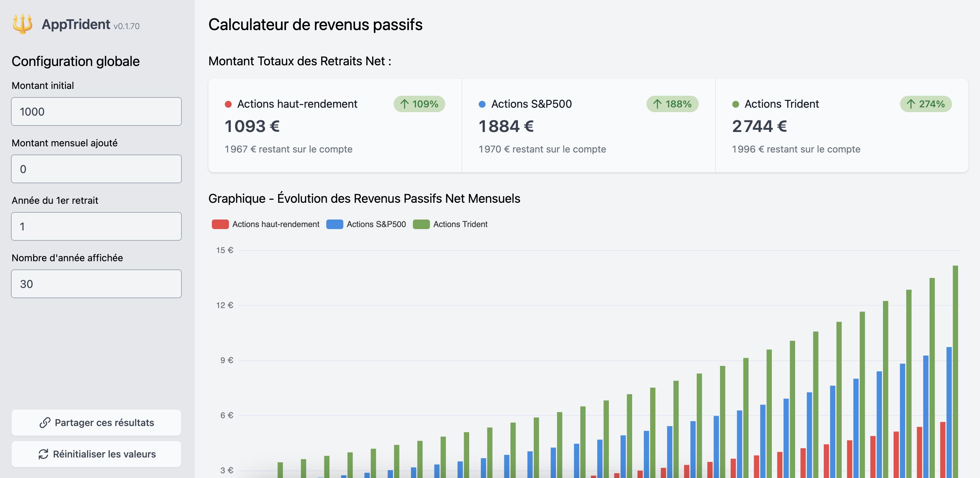Click the Calculateur de revenus passifs title
The width and height of the screenshot is (980, 478).
pos(315,25)
